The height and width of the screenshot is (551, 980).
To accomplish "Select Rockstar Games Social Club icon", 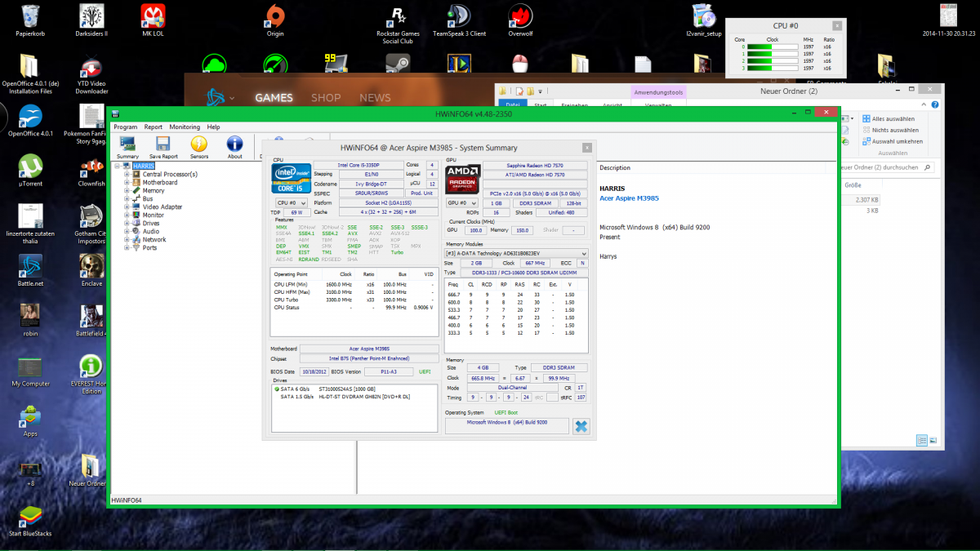I will tap(398, 24).
